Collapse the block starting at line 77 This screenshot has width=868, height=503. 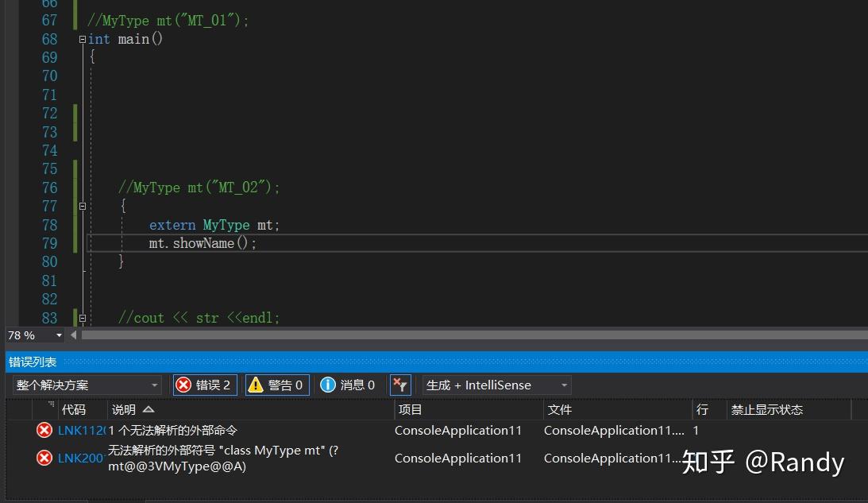click(x=83, y=206)
